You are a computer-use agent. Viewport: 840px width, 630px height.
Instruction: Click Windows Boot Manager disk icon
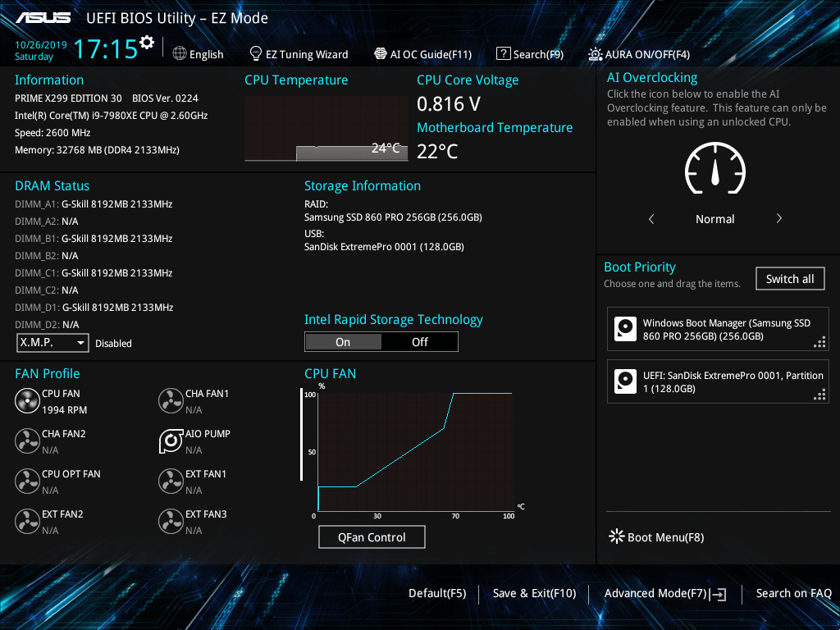[625, 329]
